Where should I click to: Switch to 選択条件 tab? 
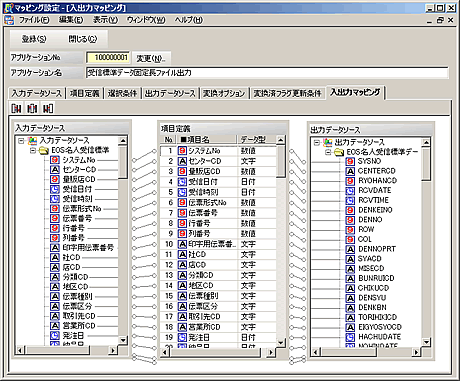(122, 94)
